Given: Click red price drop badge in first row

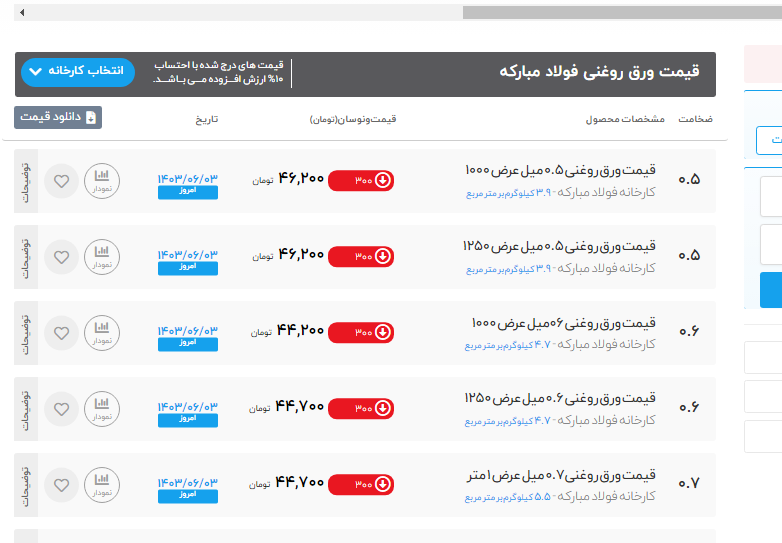Looking at the screenshot, I should coord(361,181).
